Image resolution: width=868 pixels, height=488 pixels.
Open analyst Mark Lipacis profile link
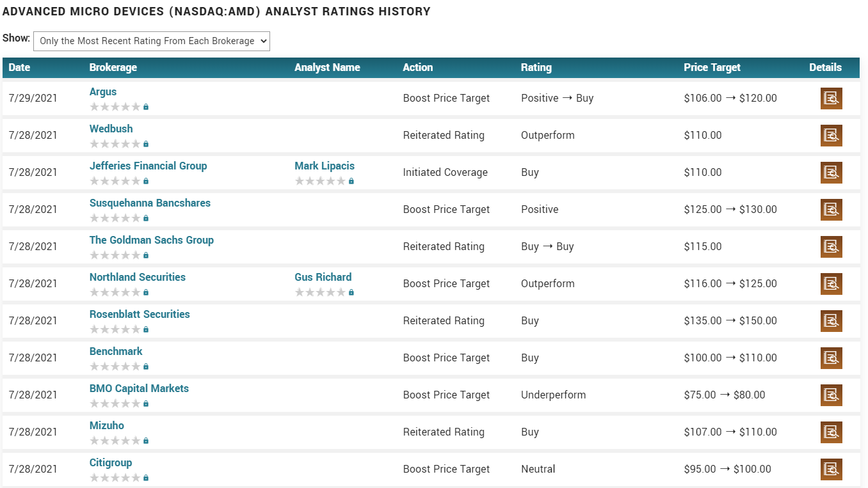325,166
